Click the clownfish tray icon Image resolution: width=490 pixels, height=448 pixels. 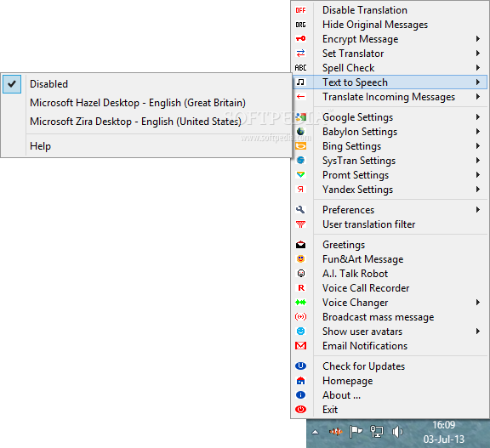336,432
